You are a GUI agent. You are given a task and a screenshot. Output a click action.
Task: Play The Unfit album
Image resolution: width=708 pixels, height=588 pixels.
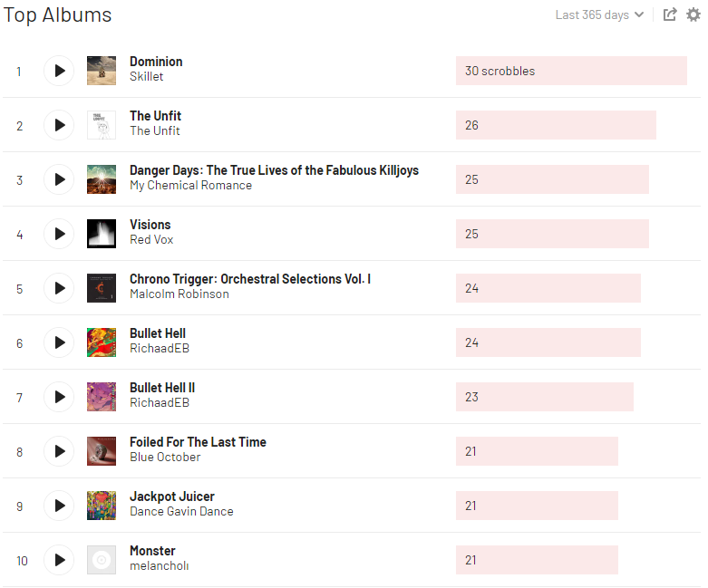59,125
